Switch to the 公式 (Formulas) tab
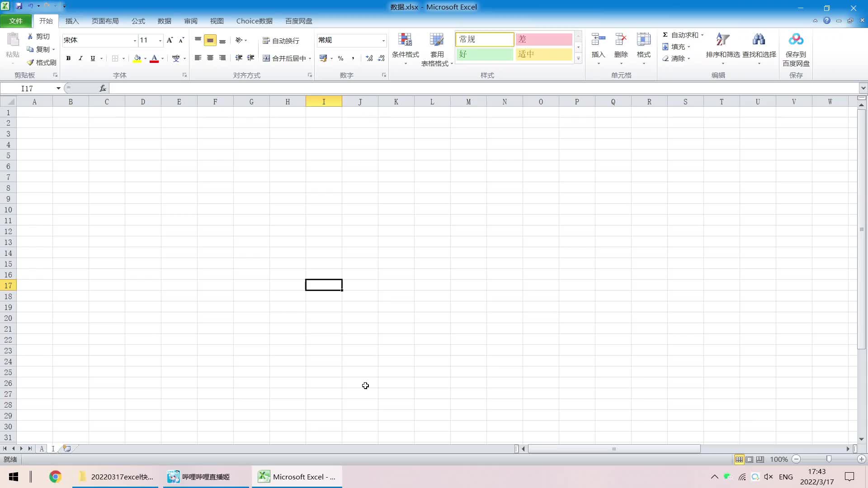The image size is (868, 488). tap(138, 21)
